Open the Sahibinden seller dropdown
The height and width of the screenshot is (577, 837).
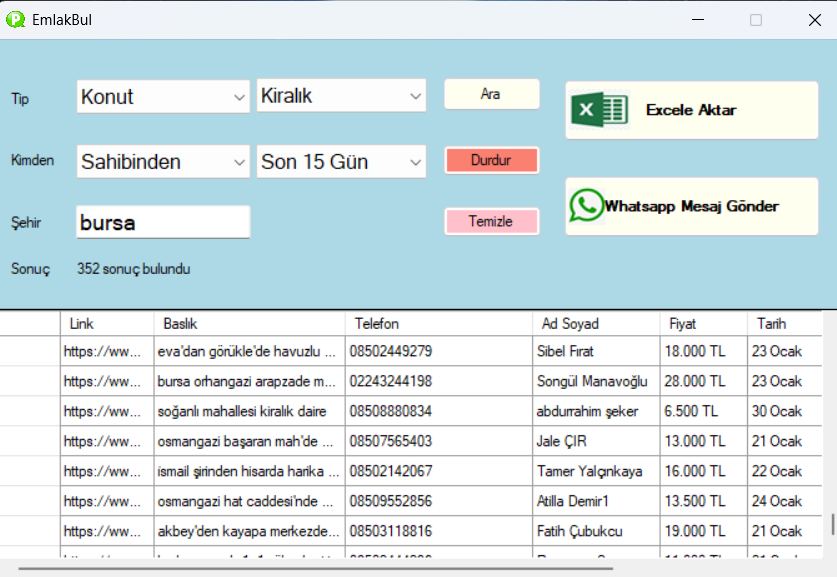point(163,162)
